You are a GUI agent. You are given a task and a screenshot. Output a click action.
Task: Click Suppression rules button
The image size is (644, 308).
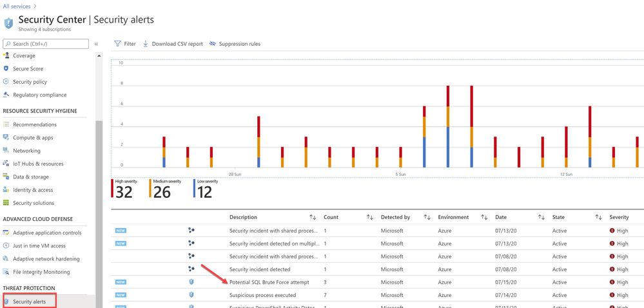pos(235,44)
